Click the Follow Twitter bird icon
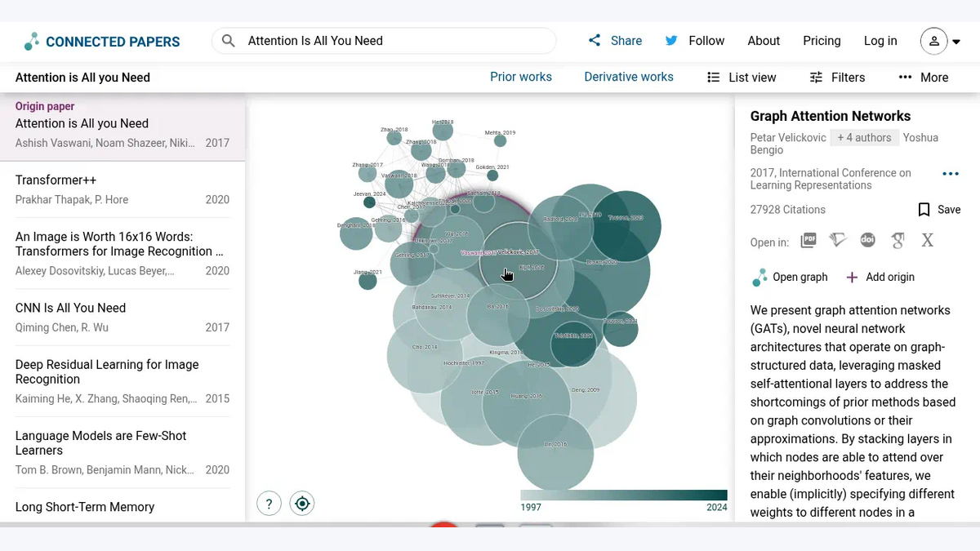 click(671, 41)
